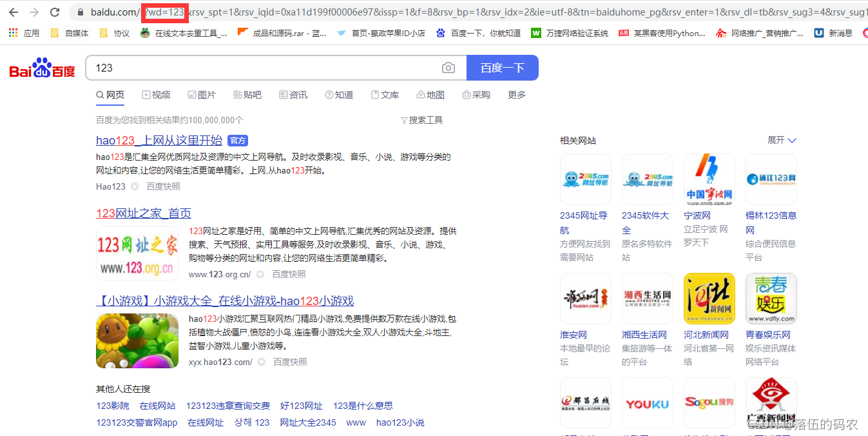
Task: Click the 小游戏 result thumbnail image
Action: 137,341
